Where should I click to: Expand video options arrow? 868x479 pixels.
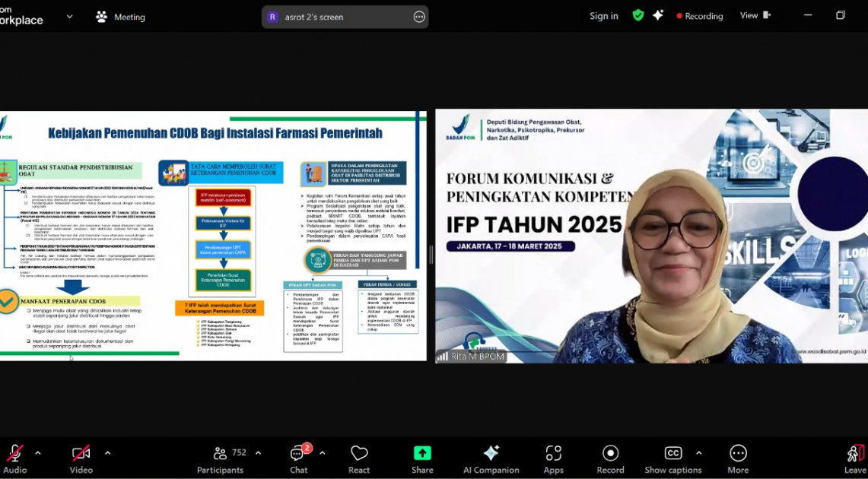click(107, 453)
